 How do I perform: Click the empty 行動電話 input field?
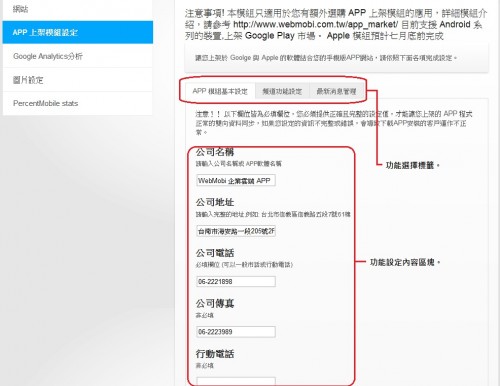tap(236, 381)
